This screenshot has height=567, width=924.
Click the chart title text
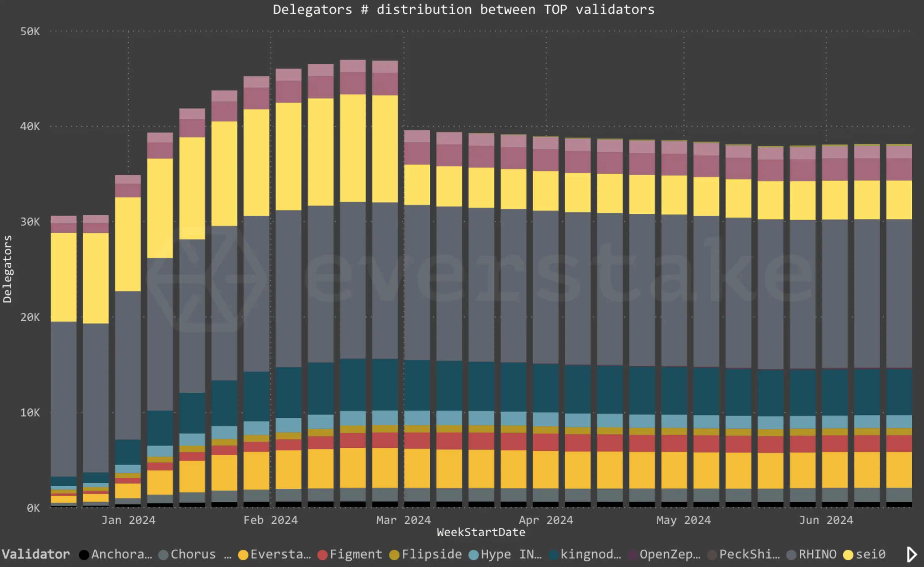[x=463, y=10]
